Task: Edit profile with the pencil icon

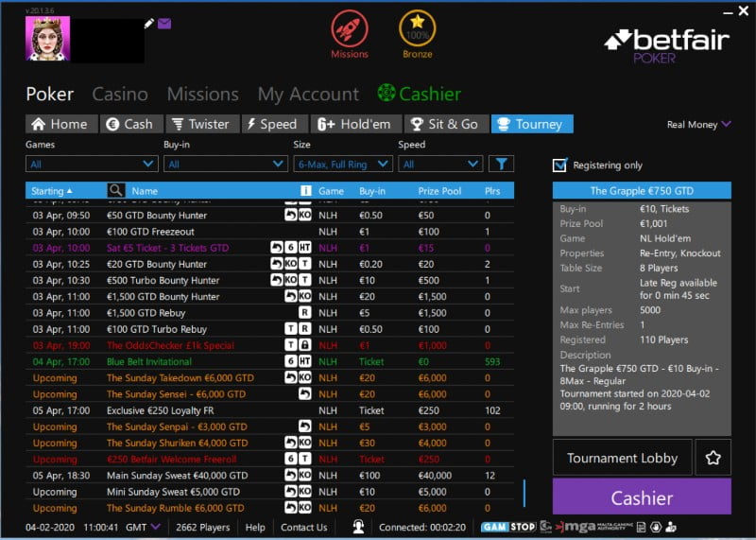Action: click(149, 23)
